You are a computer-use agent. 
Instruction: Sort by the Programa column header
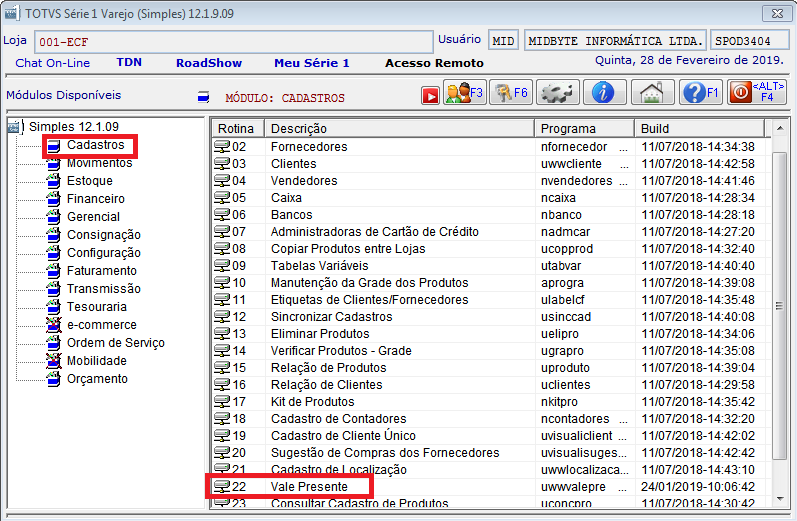585,129
